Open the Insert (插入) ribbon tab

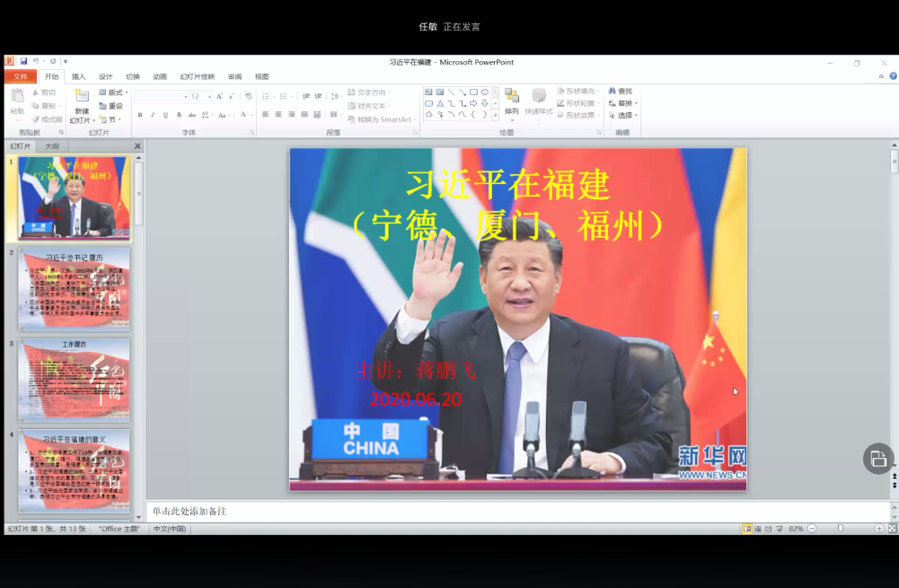coord(79,76)
